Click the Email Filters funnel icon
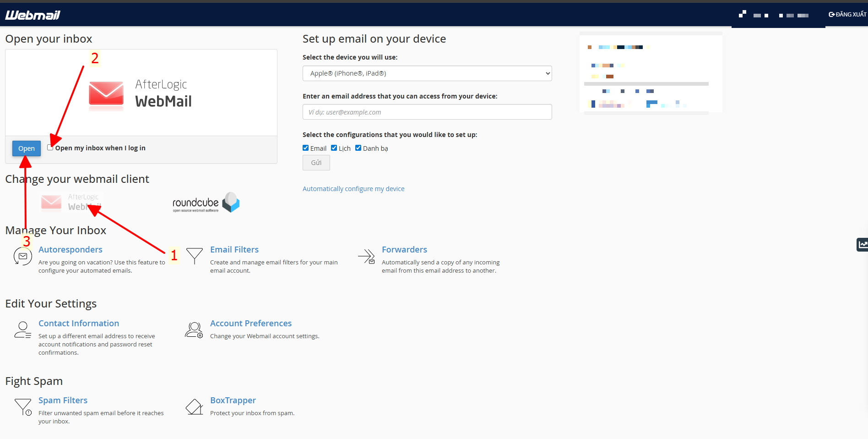The width and height of the screenshot is (868, 439). coord(194,256)
